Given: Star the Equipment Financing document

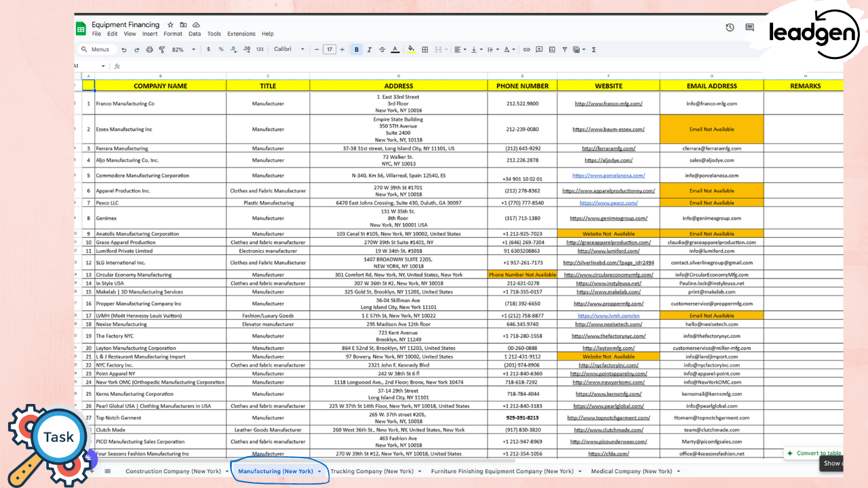Looking at the screenshot, I should (x=170, y=25).
